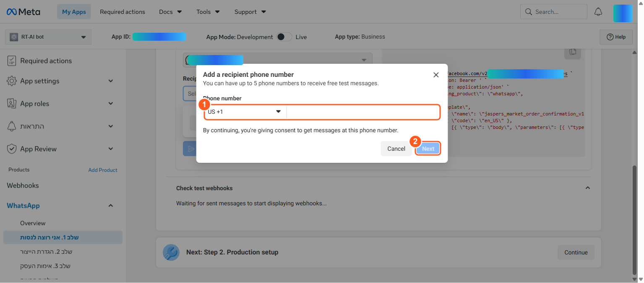Click the 'Products' sidebar label

(x=19, y=170)
